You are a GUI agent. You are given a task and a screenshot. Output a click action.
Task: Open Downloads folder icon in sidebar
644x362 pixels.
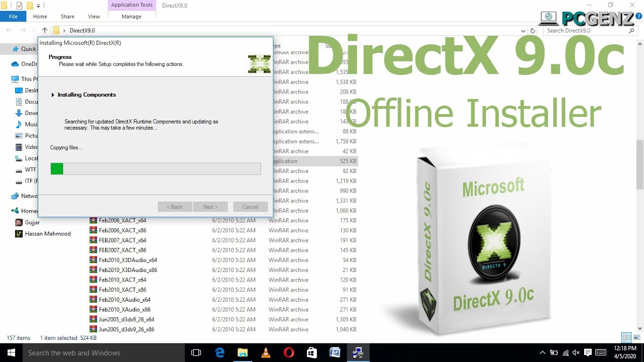pyautogui.click(x=19, y=113)
